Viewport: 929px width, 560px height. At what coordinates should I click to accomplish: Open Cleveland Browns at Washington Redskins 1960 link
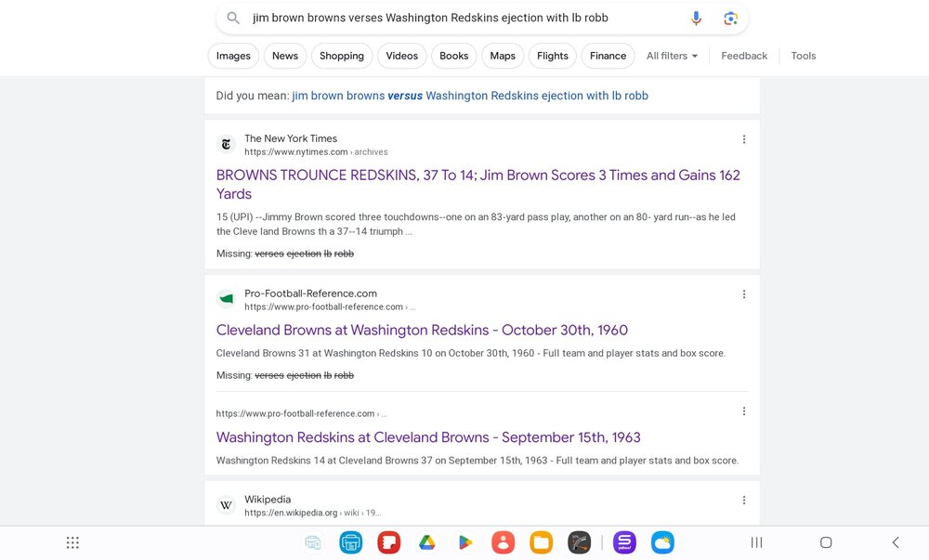pyautogui.click(x=422, y=330)
